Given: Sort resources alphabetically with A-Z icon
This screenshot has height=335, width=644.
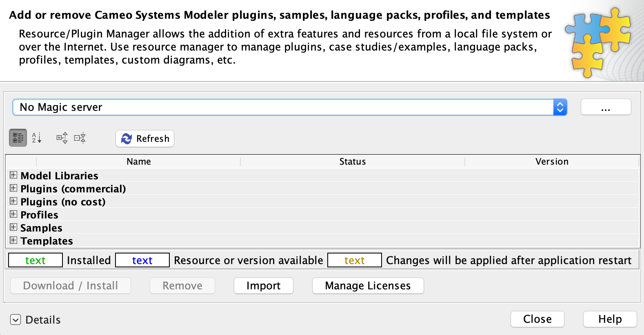Looking at the screenshot, I should coord(37,138).
